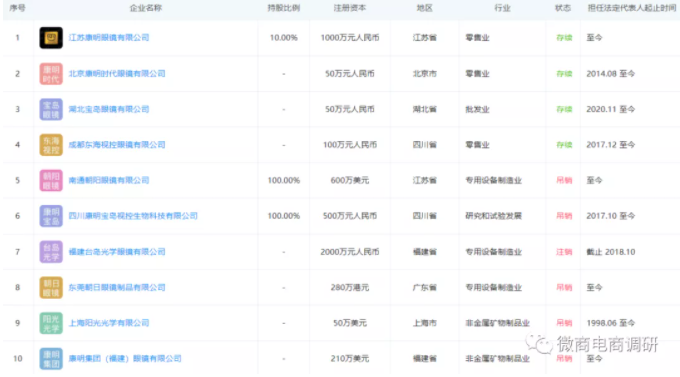Click the 注销 status in row 7
The image size is (680, 377).
(x=564, y=252)
